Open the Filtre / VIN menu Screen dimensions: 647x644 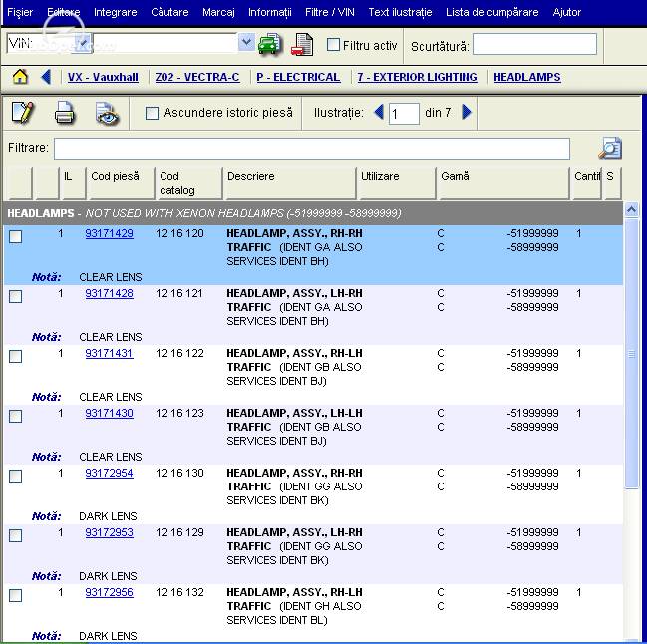330,12
